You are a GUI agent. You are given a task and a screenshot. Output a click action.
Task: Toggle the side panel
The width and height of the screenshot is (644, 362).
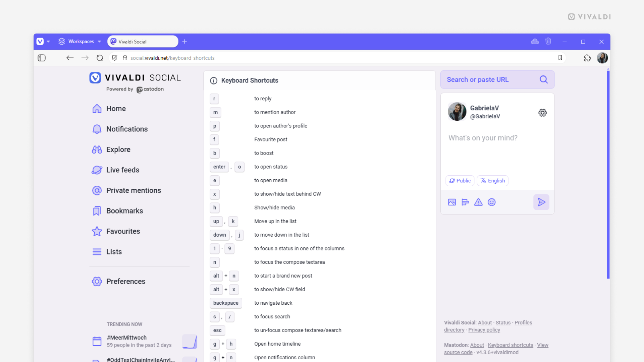tap(42, 58)
